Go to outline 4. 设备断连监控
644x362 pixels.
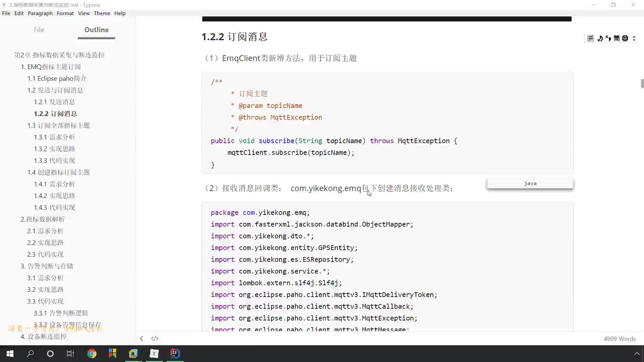pyautogui.click(x=44, y=337)
